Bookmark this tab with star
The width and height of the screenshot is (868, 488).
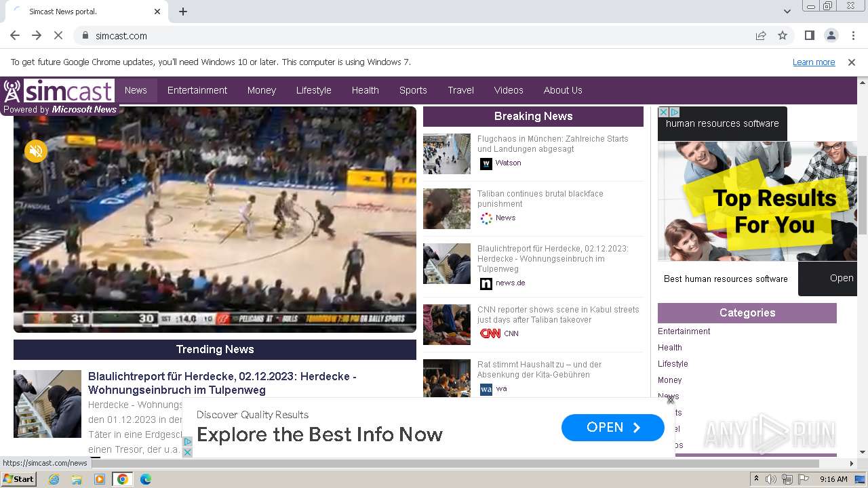tap(783, 36)
